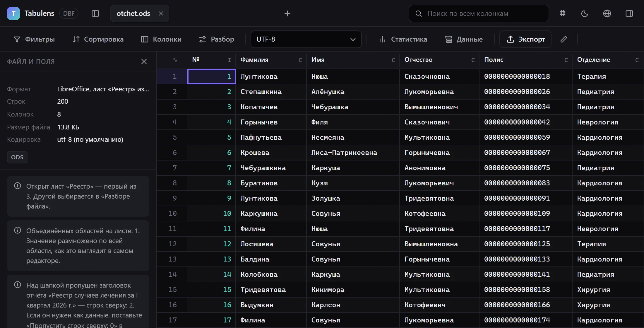Open a new tab with plus icon
The width and height of the screenshot is (644, 328).
(287, 13)
